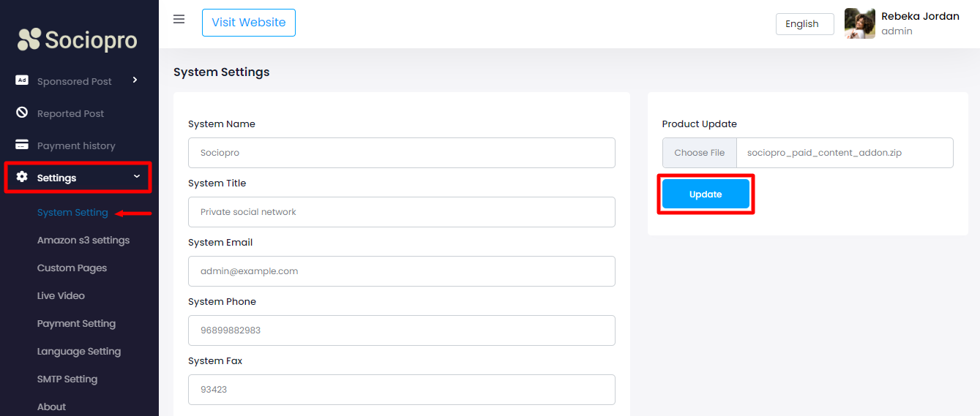Expand the Sponsored Post chevron
The image size is (980, 416).
(x=135, y=80)
